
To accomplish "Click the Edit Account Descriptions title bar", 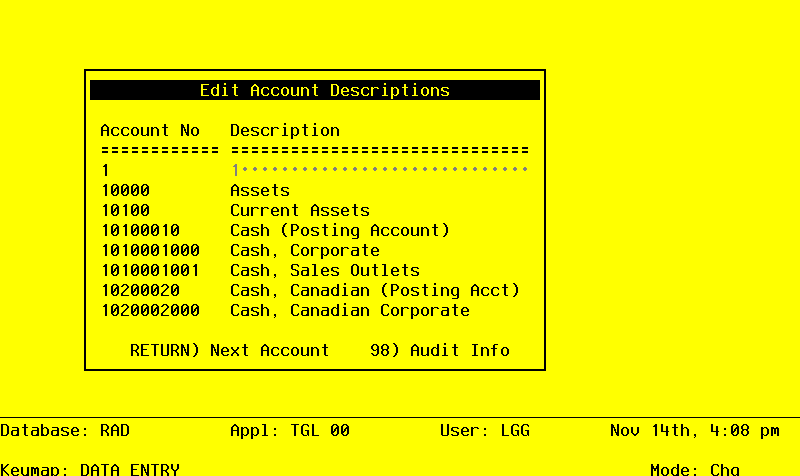I will pos(315,90).
